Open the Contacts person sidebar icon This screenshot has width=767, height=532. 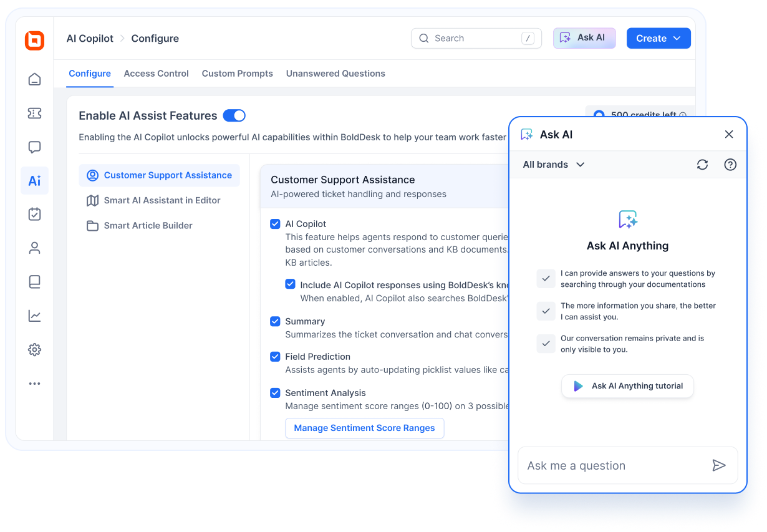click(35, 248)
